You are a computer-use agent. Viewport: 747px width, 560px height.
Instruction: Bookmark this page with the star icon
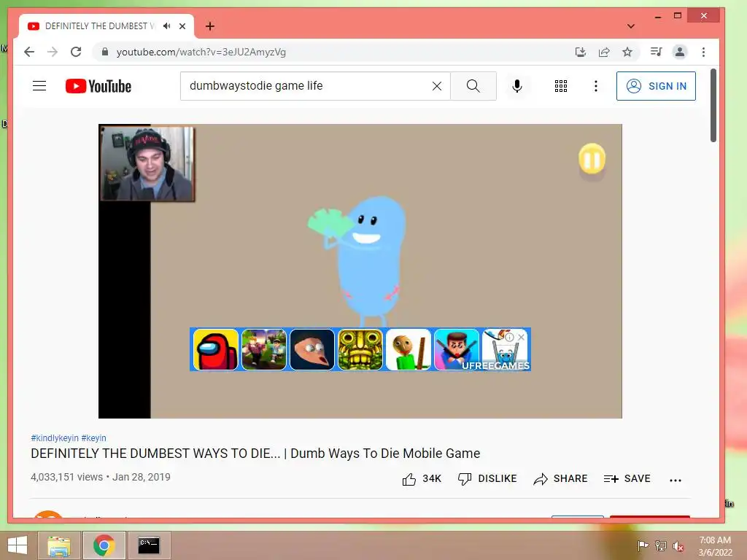point(627,52)
